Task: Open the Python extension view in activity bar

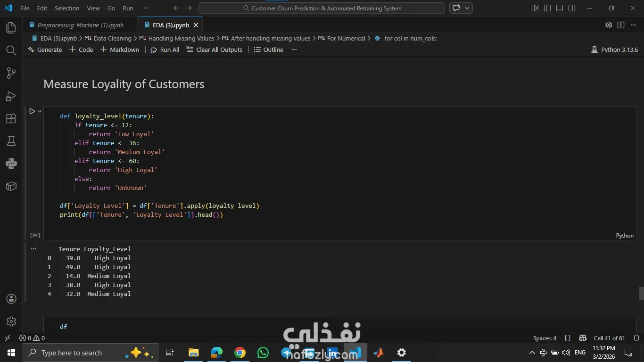Action: click(11, 164)
